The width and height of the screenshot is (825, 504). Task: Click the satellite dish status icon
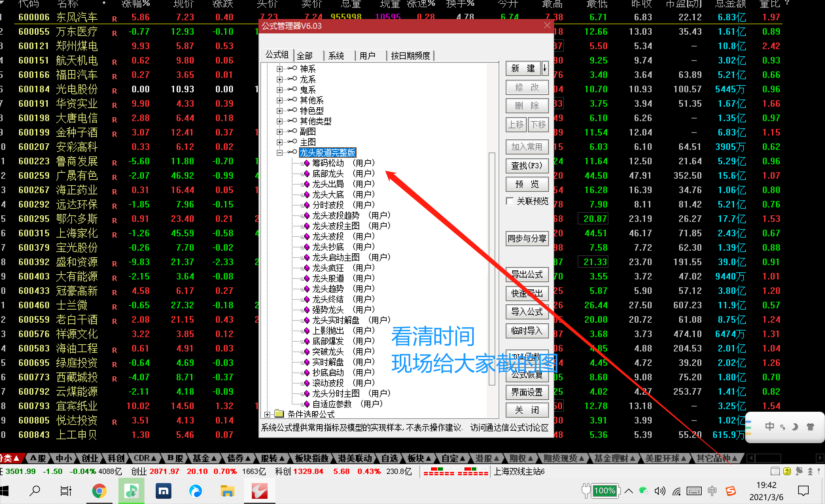tap(799, 471)
